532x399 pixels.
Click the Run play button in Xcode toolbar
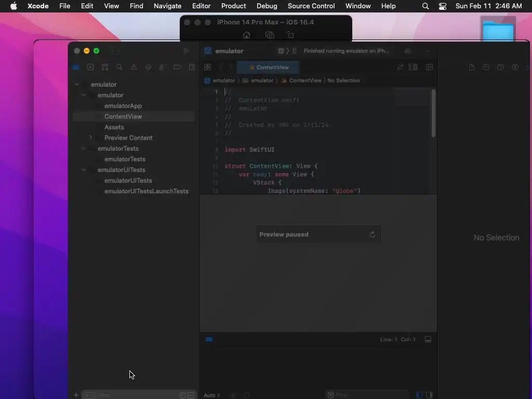186,51
